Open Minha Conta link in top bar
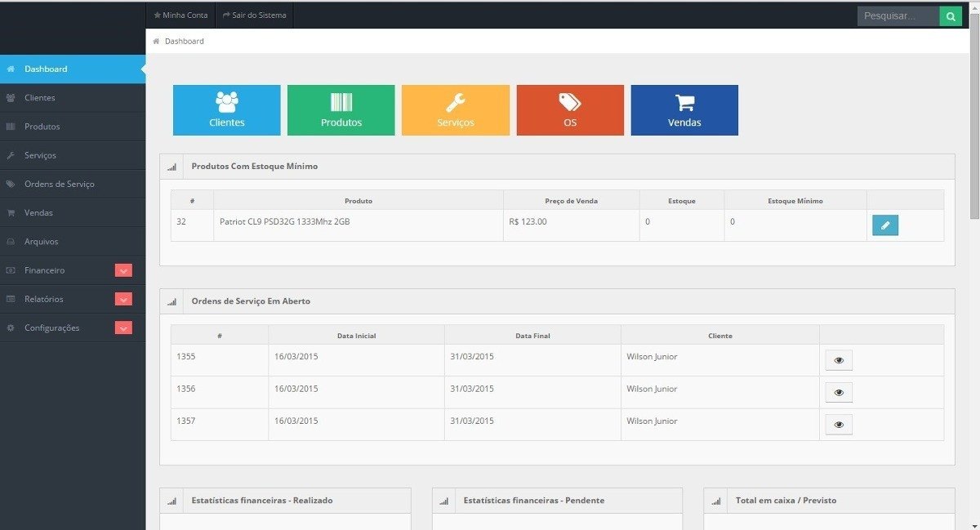Viewport: 980px width, 530px height. pyautogui.click(x=180, y=15)
